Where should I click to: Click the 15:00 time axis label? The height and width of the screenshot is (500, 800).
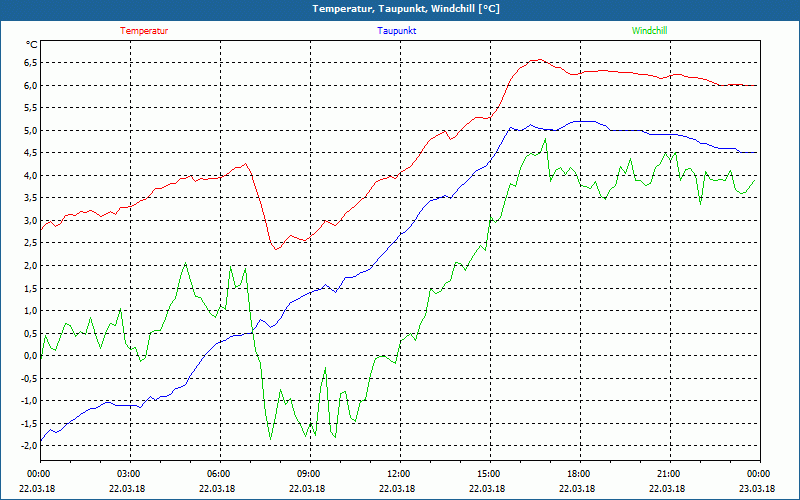pos(489,474)
